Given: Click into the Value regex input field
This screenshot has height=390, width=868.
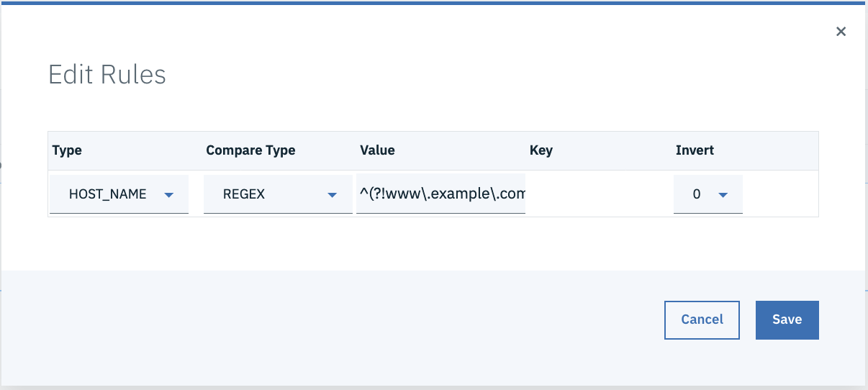Looking at the screenshot, I should click(440, 194).
